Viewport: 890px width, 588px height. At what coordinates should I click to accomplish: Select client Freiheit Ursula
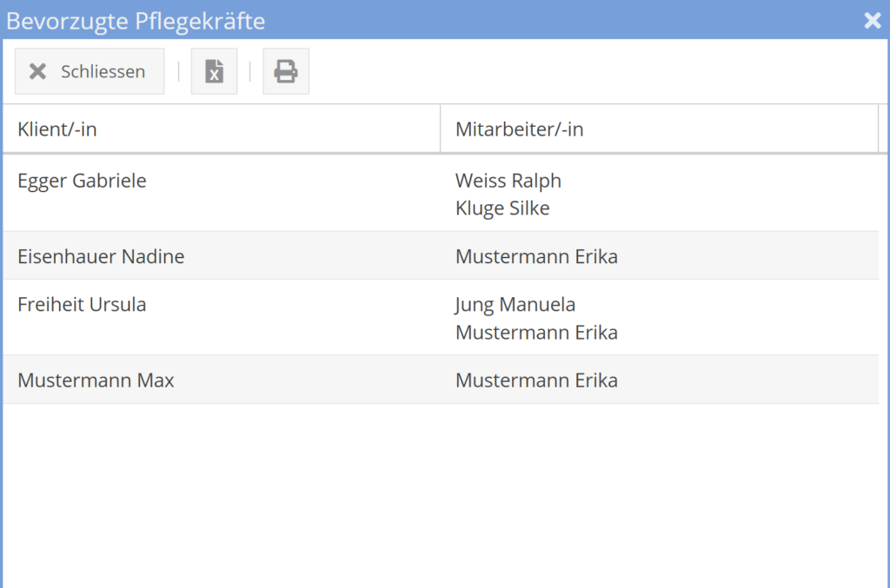pos(82,305)
